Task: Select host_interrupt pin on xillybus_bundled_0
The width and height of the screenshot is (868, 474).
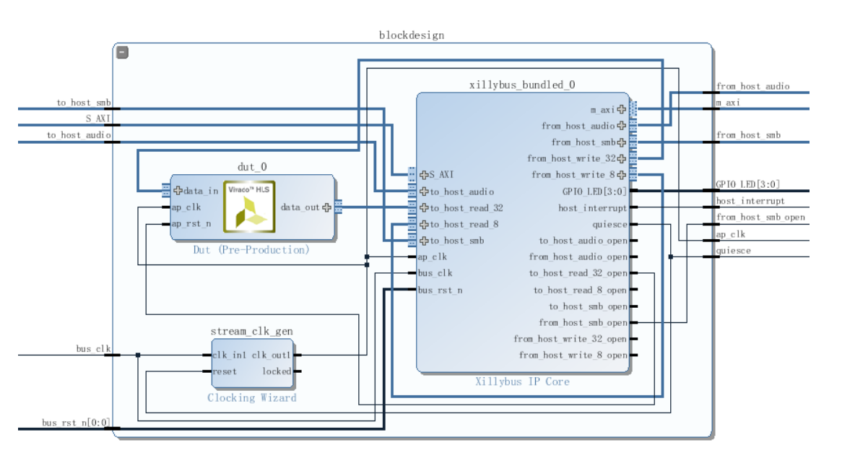Action: (593, 208)
